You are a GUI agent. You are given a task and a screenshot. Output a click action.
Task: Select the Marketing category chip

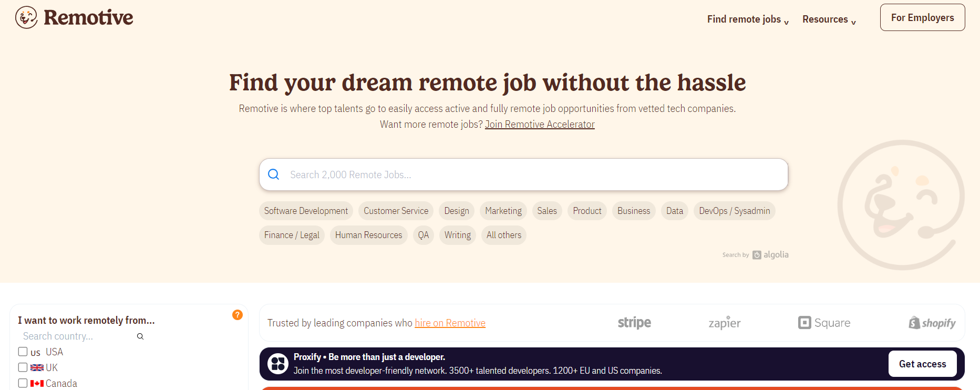(503, 211)
